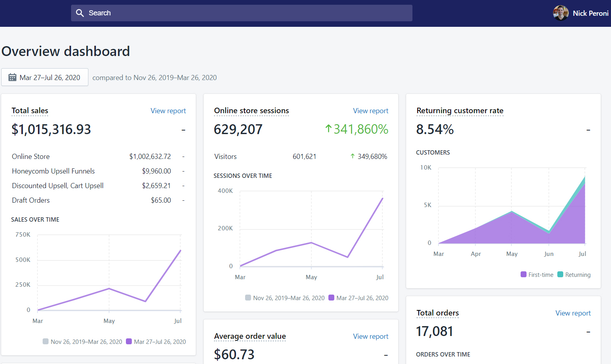Click the Returning legend color swatch
Image resolution: width=611 pixels, height=364 pixels.
coord(560,274)
